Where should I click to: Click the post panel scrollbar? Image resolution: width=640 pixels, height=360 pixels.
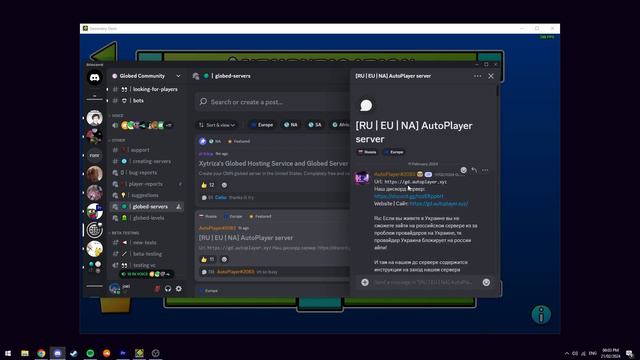point(497,91)
